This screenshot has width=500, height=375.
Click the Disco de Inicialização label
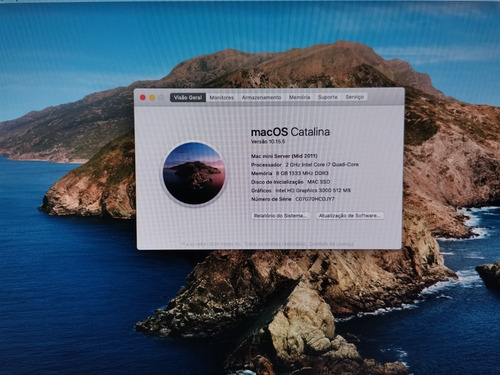(x=277, y=182)
